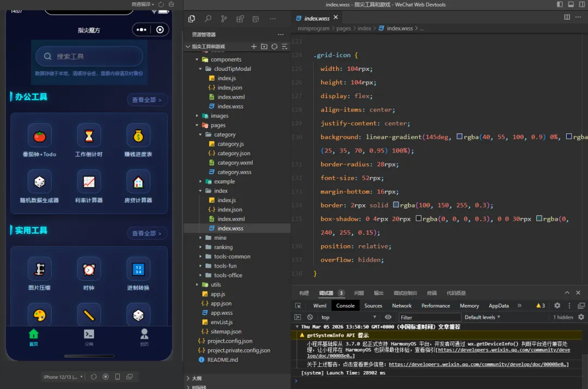Viewport: 588px width, 389px height.
Task: Toggle the console sidebar panel icon
Action: (x=298, y=317)
